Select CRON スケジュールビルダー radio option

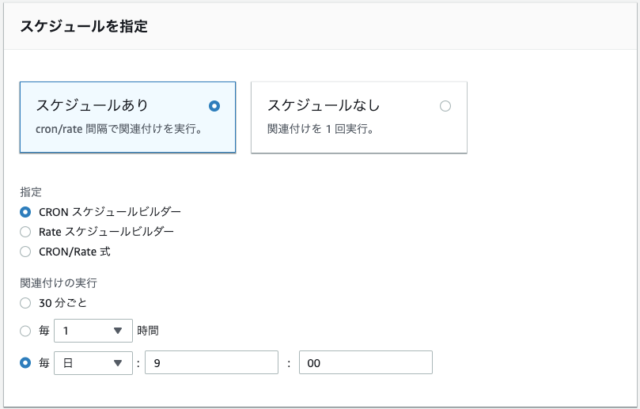point(25,212)
